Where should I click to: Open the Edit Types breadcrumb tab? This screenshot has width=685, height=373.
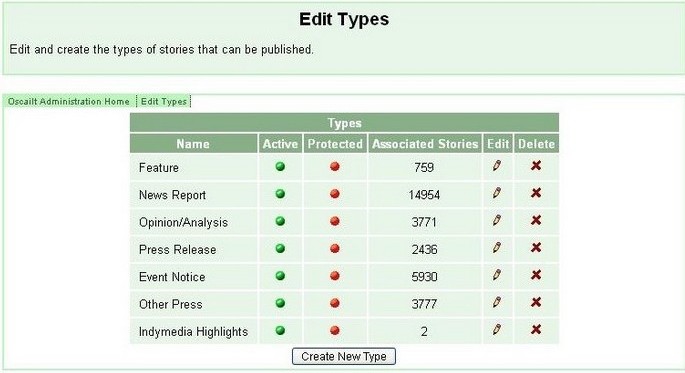click(164, 101)
